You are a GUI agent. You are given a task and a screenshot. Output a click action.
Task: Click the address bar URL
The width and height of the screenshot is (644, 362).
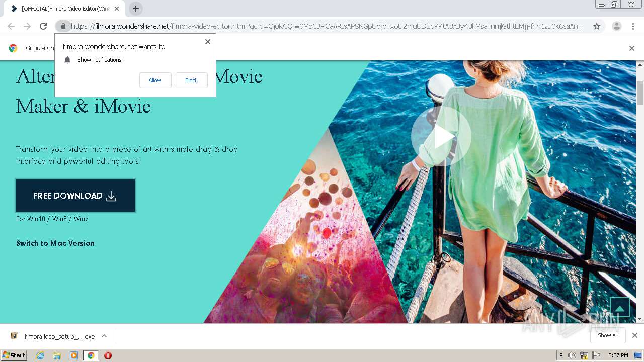[x=327, y=26]
